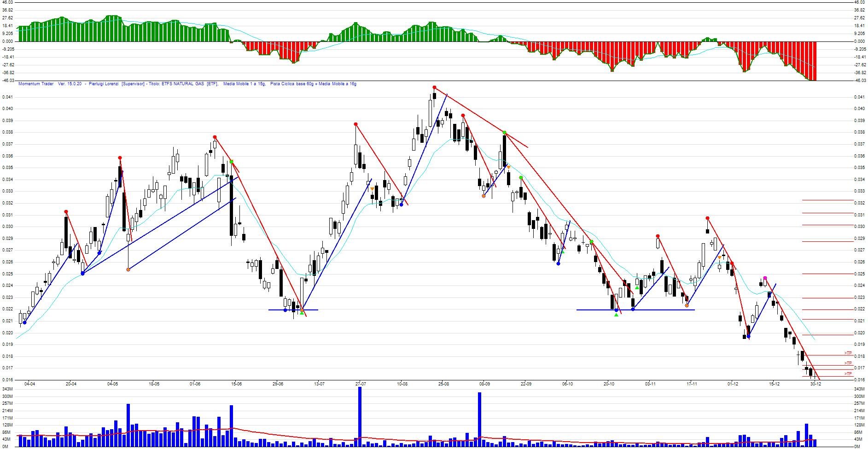The image size is (868, 449).
Task: Select the 30-12 date label on the axis
Action: [816, 384]
